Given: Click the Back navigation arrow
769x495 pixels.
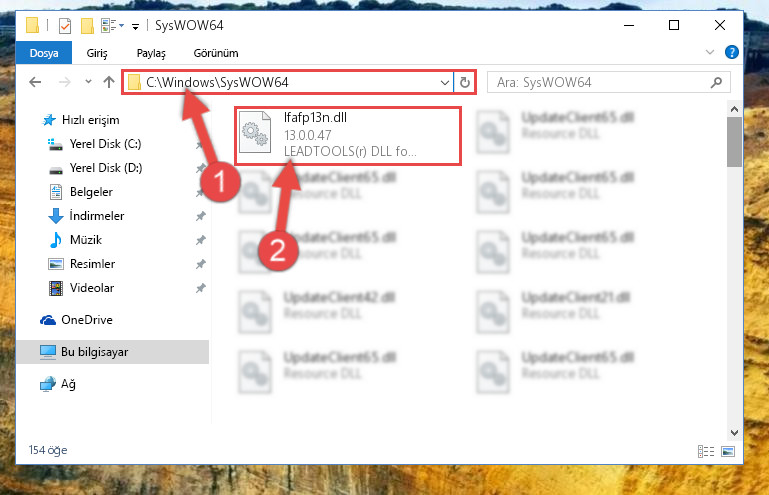Looking at the screenshot, I should [35, 82].
